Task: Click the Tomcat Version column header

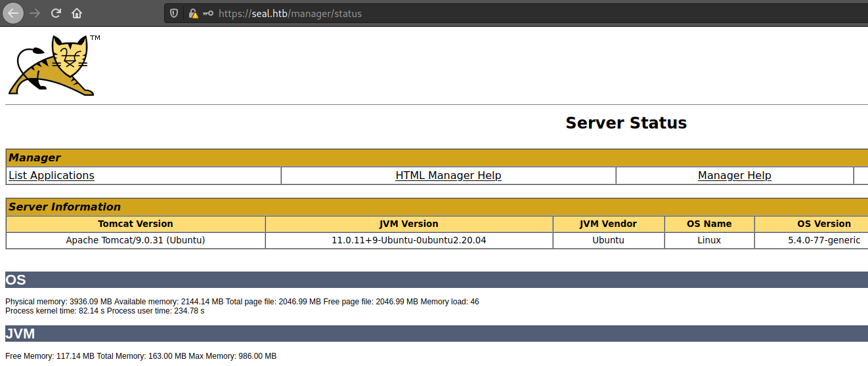Action: pyautogui.click(x=136, y=224)
